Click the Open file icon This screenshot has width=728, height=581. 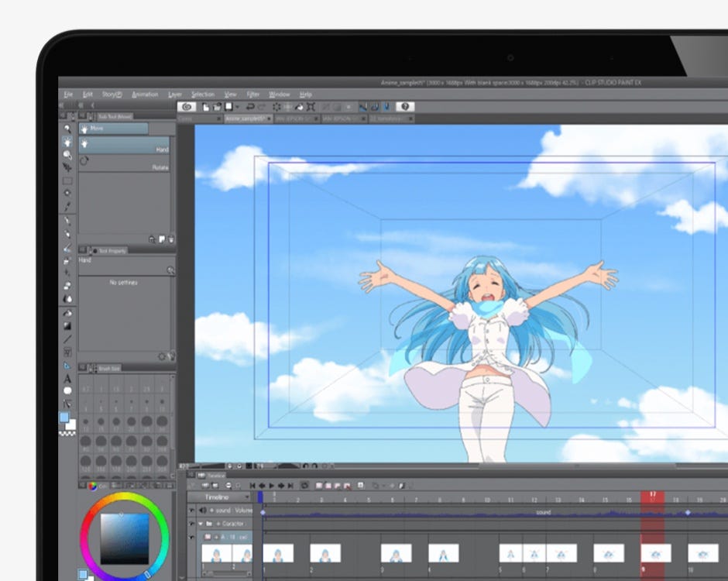(x=217, y=107)
